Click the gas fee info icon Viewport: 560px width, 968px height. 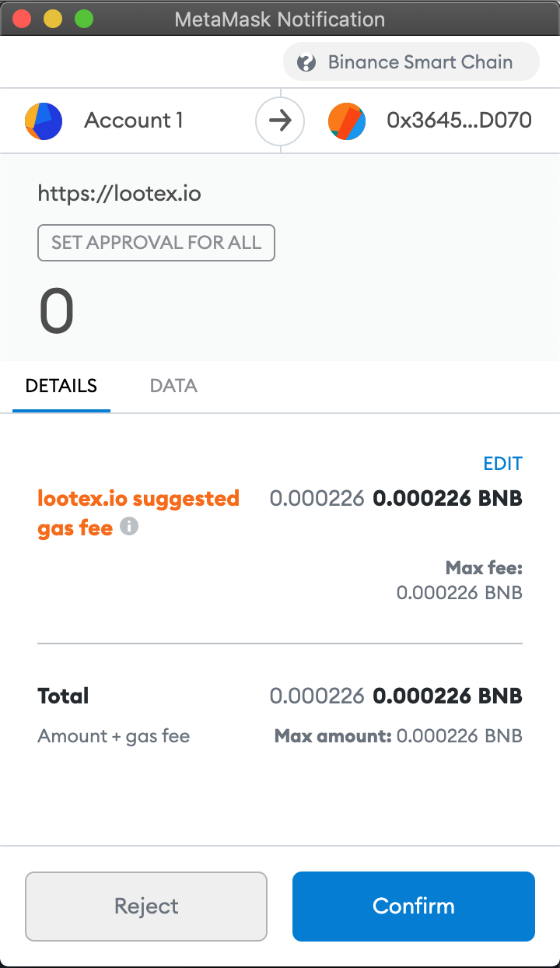point(129,527)
